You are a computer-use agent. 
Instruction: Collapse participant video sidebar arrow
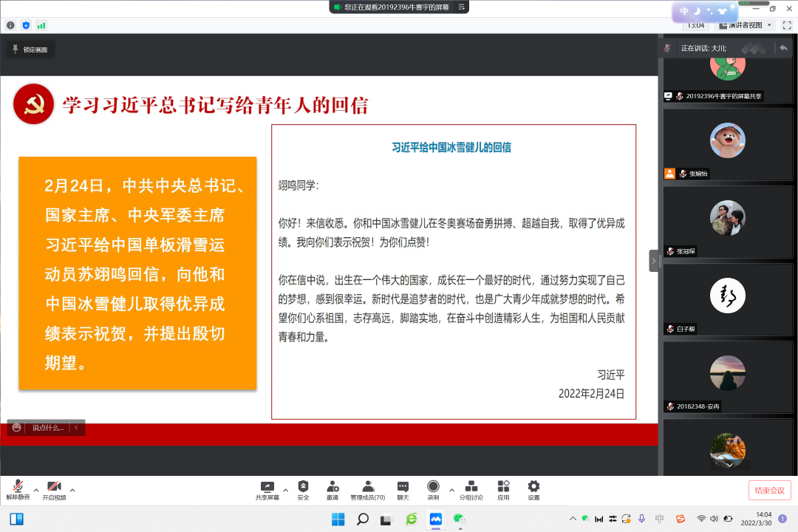[653, 261]
